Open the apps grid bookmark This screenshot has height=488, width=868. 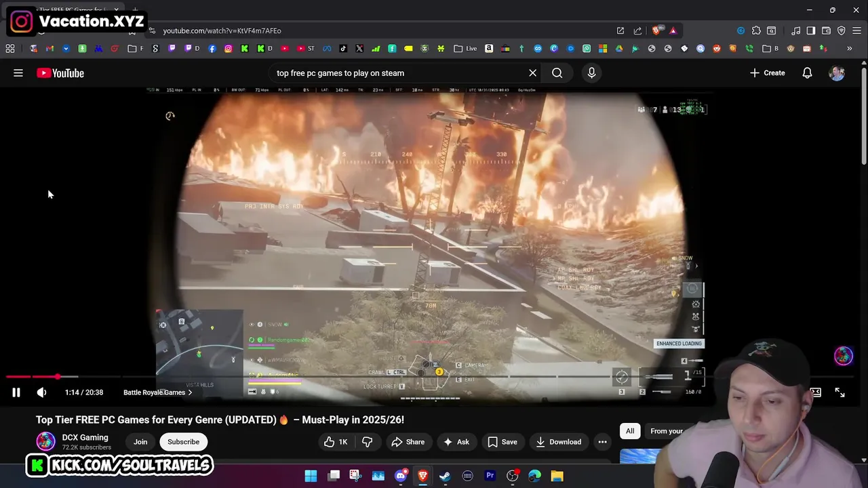pyautogui.click(x=10, y=49)
